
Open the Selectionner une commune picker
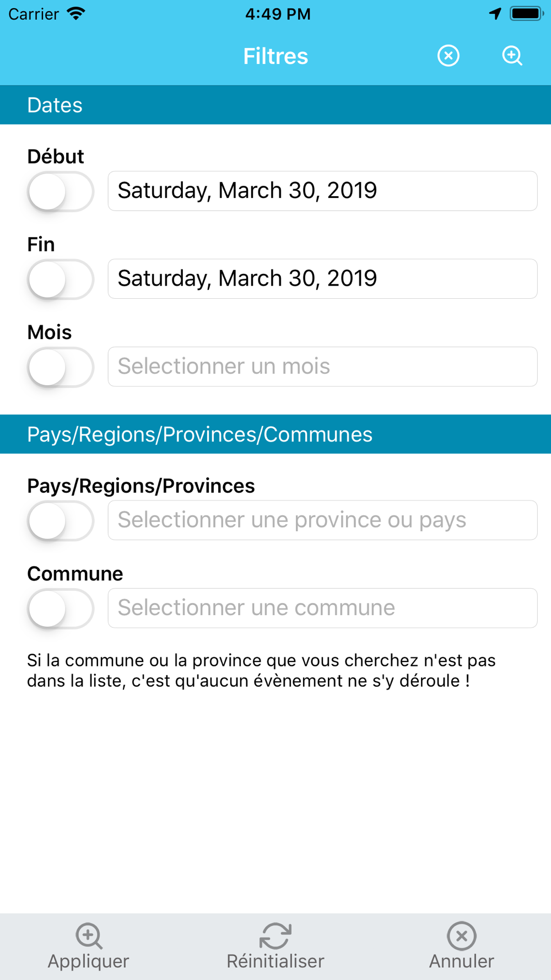[322, 608]
